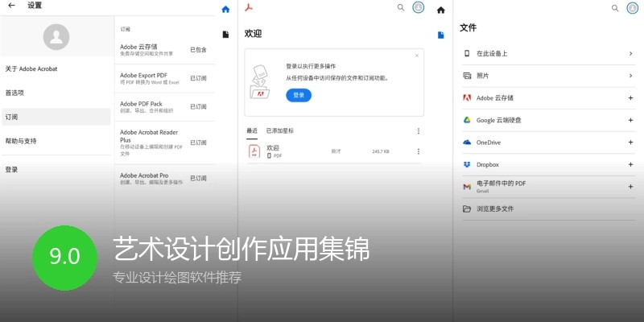Open Adobe Export PDF subscription
The width and height of the screenshot is (644, 322).
point(164,78)
